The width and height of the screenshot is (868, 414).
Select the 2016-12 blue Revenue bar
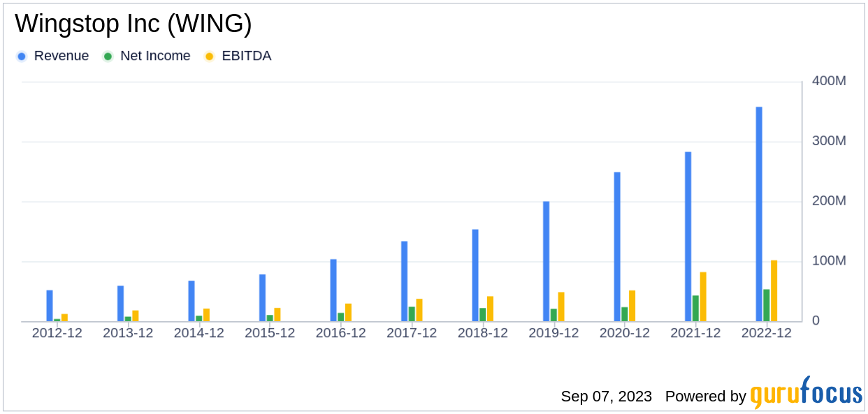pyautogui.click(x=333, y=290)
